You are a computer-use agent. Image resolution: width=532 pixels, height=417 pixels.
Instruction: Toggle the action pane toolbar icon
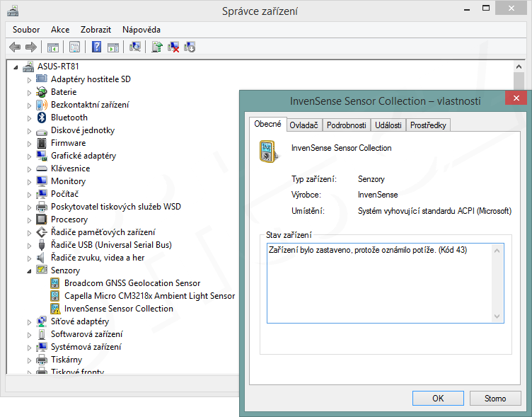tap(113, 47)
